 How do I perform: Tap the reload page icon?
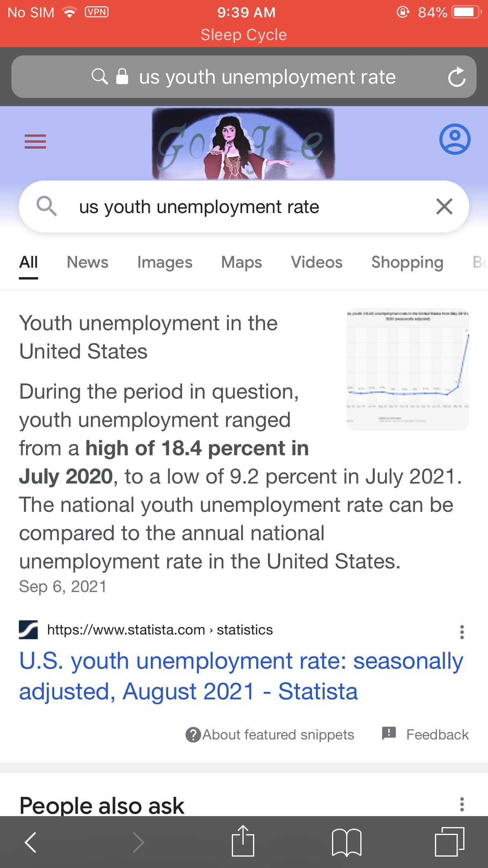pos(457,77)
